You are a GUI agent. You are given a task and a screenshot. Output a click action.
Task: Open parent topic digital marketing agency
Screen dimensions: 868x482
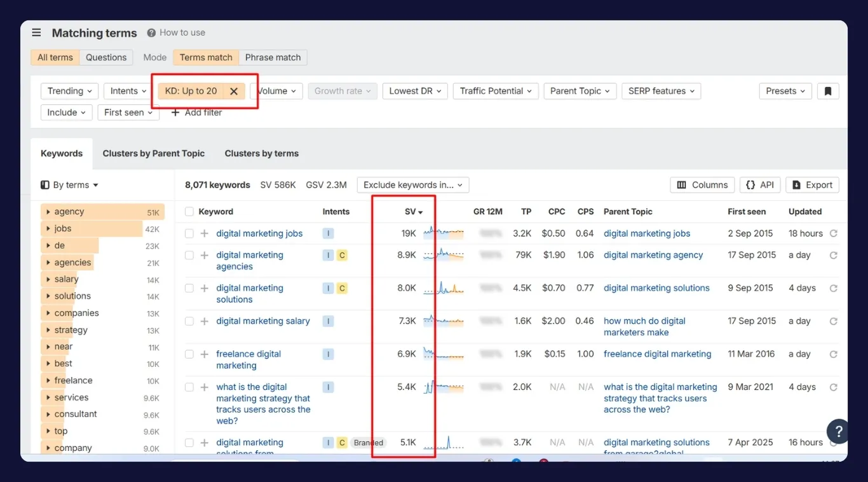pyautogui.click(x=653, y=255)
